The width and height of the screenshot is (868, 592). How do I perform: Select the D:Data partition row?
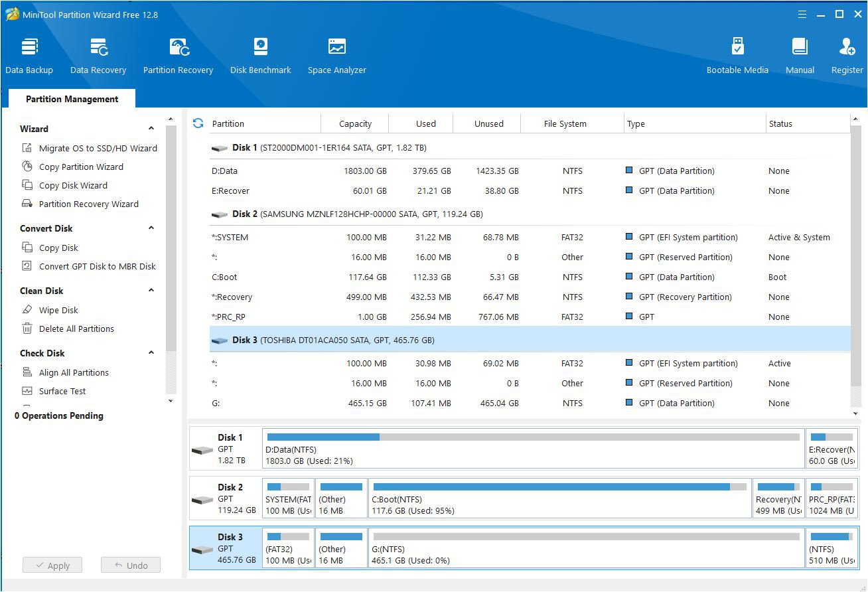click(x=530, y=171)
